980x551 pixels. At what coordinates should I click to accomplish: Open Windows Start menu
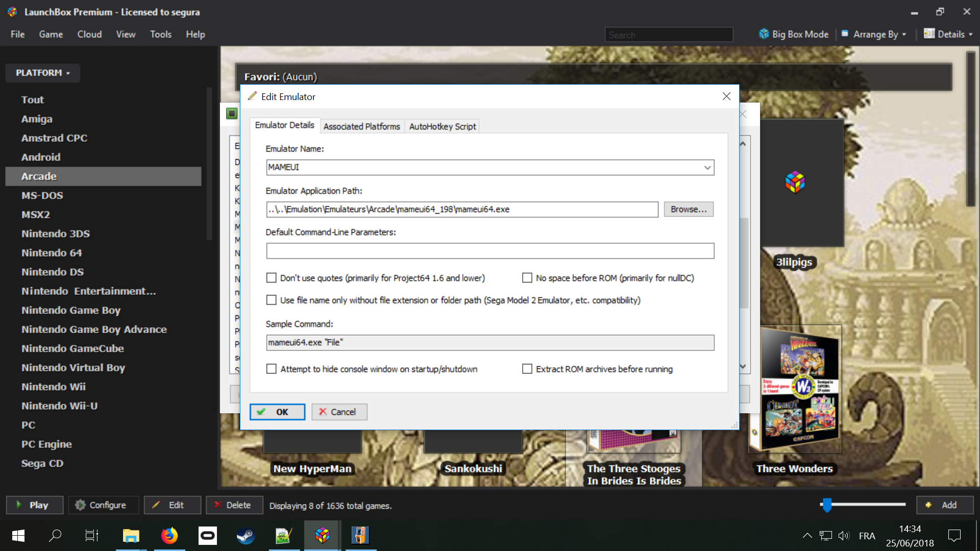click(x=18, y=536)
